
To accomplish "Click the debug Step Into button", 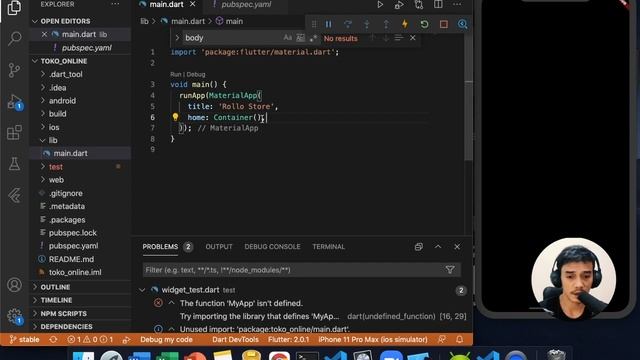I will pyautogui.click(x=367, y=24).
